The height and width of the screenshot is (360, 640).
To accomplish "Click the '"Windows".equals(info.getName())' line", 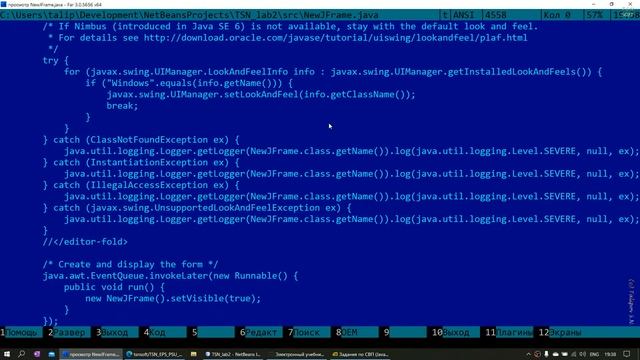I will pyautogui.click(x=189, y=83).
